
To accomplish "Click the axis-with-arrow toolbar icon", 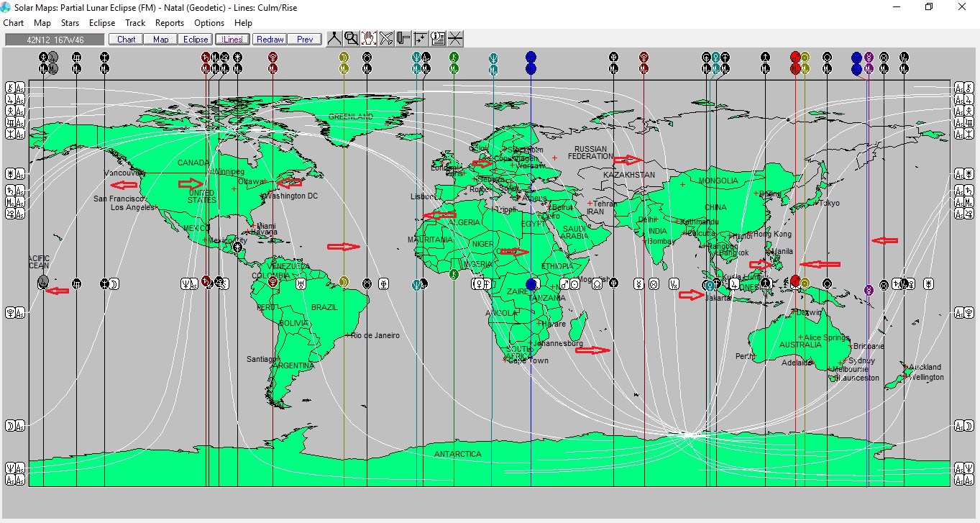I will pyautogui.click(x=421, y=39).
